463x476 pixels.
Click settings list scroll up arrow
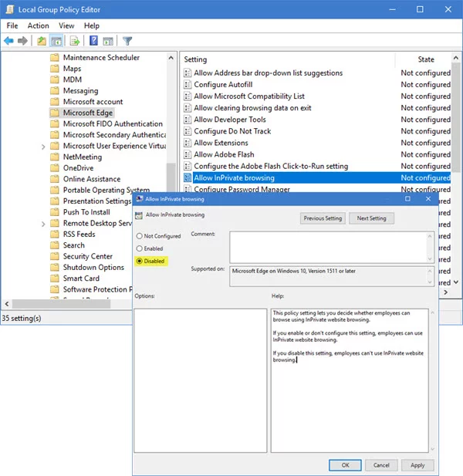coord(456,58)
